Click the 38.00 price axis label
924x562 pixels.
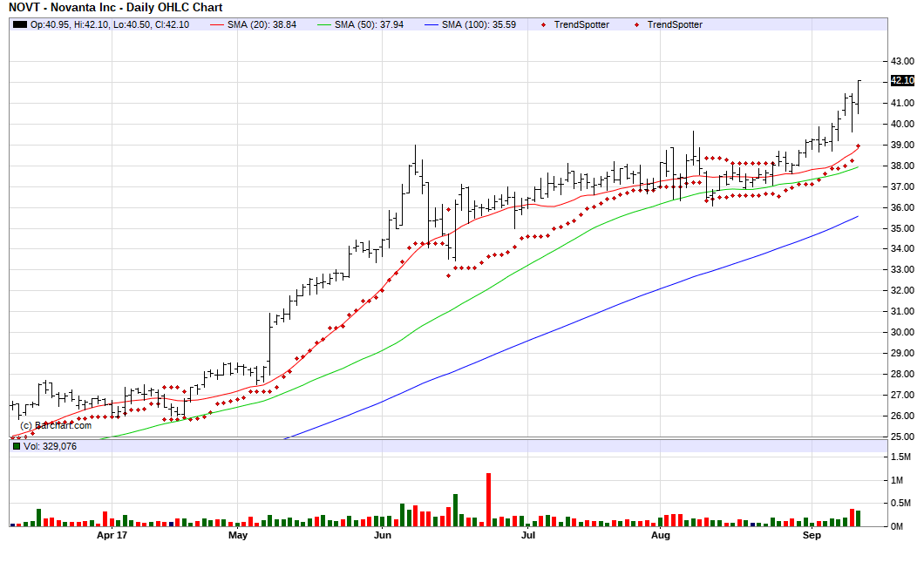[x=902, y=166]
